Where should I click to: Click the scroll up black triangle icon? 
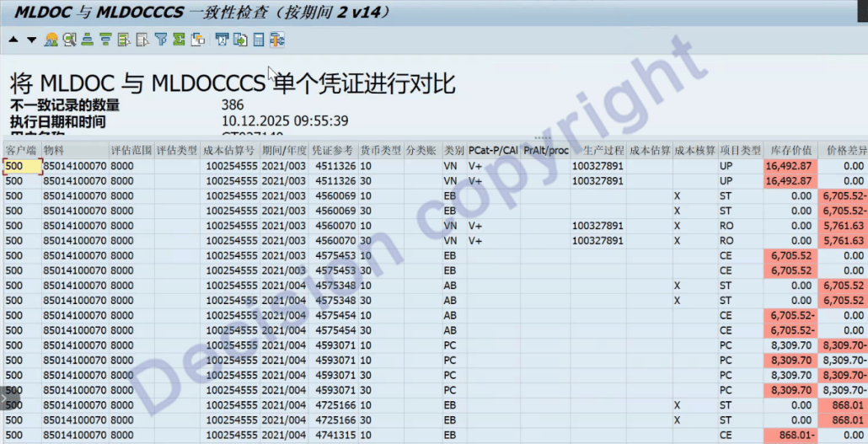click(13, 40)
